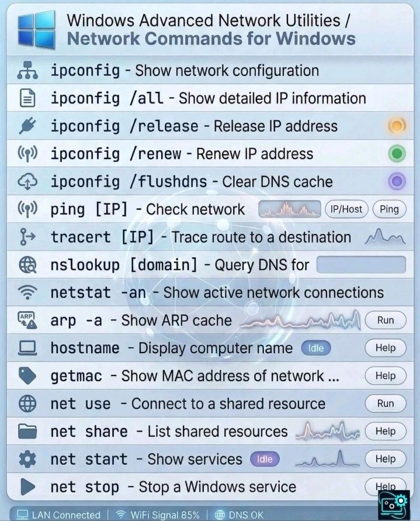This screenshot has width=420, height=521.
Task: Select 'ipconfig /release - Release IP address' text
Action: [x=194, y=126]
